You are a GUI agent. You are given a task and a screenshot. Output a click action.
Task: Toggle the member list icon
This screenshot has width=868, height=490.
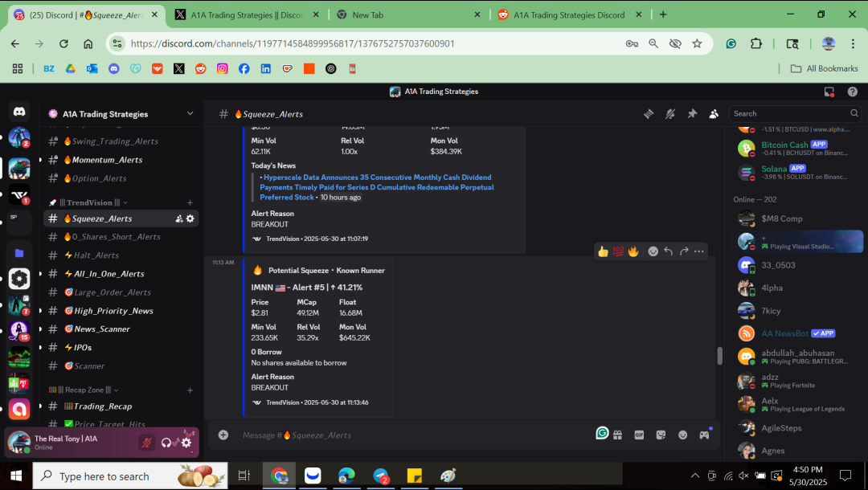point(714,114)
